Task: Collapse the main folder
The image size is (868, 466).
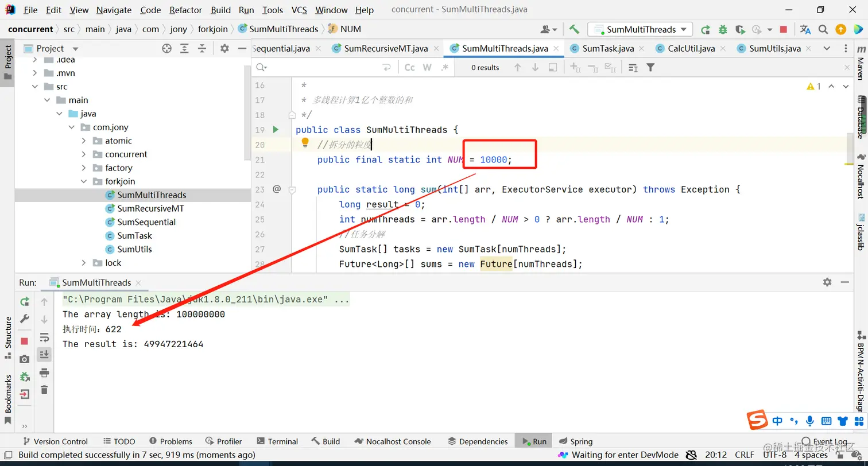Action: coord(48,100)
